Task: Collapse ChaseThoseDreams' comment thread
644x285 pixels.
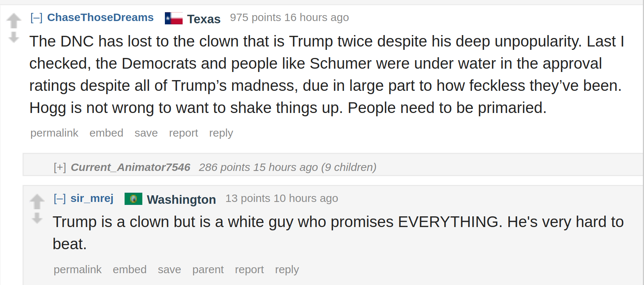Action: pyautogui.click(x=36, y=17)
